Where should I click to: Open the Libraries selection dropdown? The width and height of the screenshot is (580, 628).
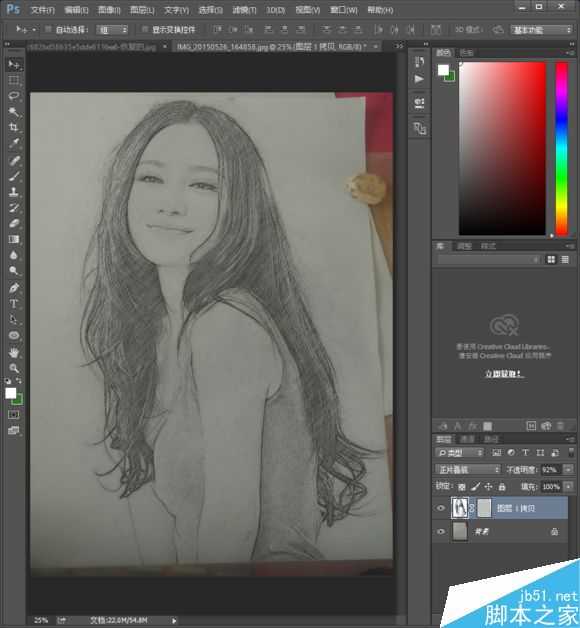click(x=489, y=260)
